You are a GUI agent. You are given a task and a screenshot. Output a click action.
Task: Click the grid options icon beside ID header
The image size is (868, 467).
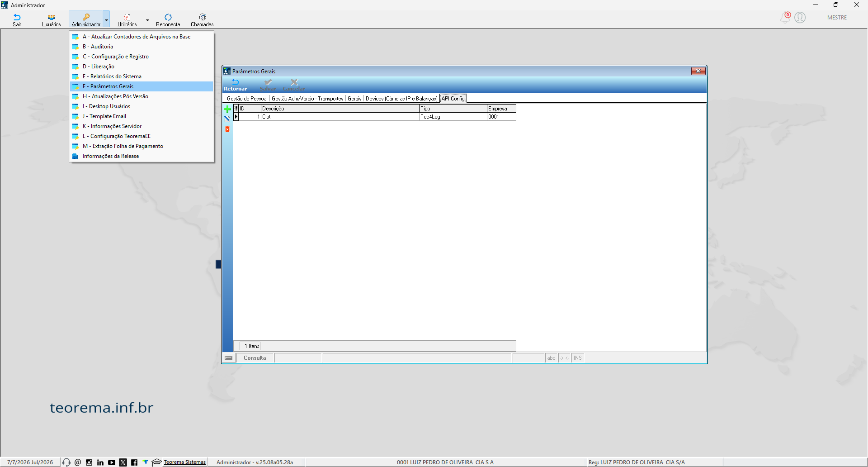pyautogui.click(x=236, y=109)
